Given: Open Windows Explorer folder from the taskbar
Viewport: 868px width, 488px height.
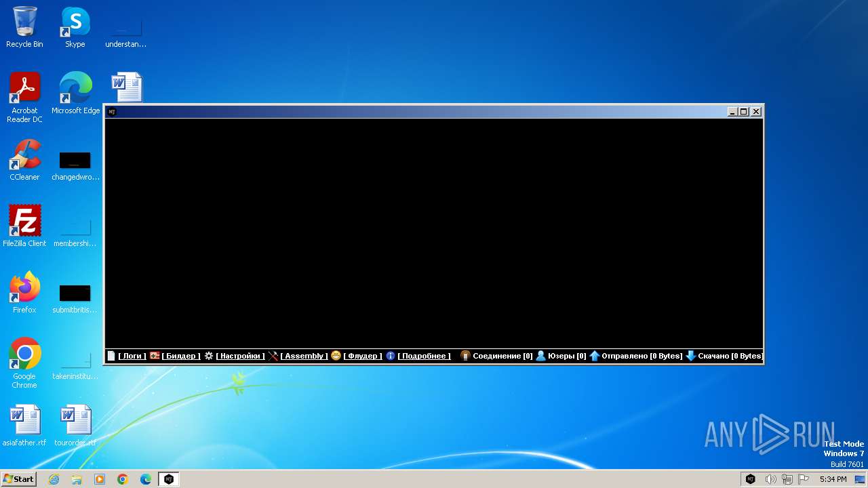Looking at the screenshot, I should click(77, 479).
